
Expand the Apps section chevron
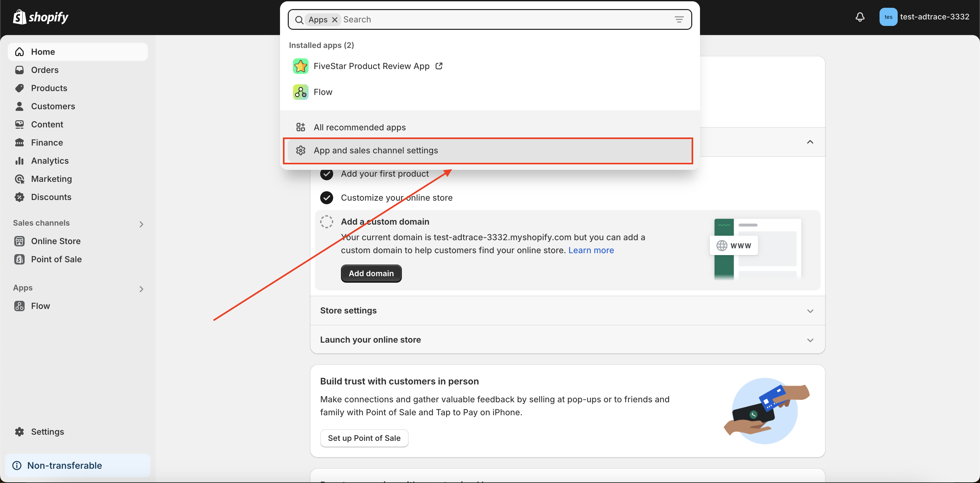click(x=141, y=289)
